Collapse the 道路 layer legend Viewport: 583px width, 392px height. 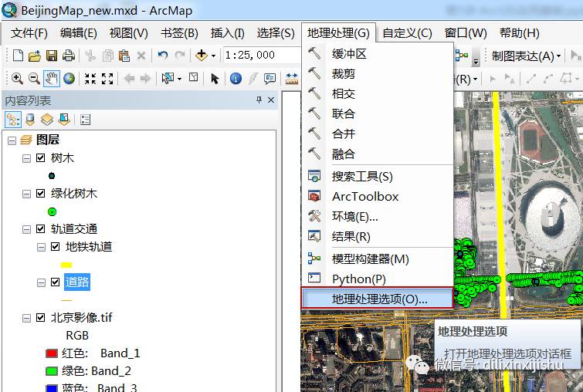(41, 283)
